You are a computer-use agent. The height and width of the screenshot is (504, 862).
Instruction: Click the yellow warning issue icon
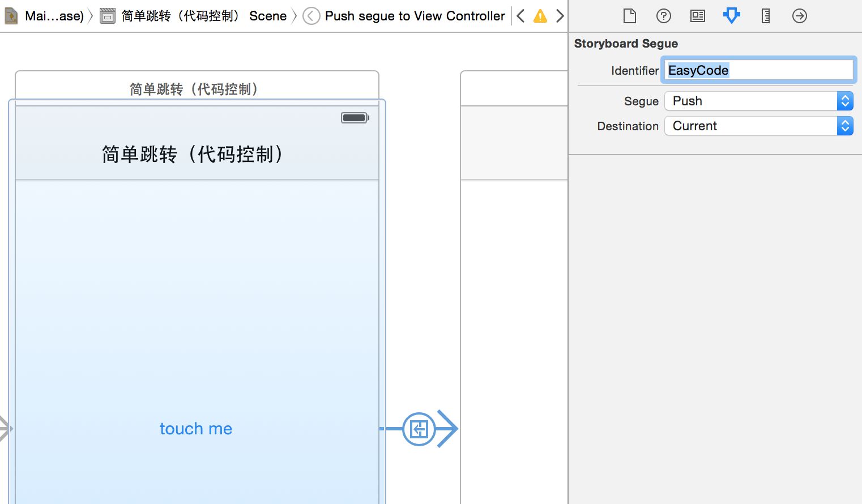point(541,16)
